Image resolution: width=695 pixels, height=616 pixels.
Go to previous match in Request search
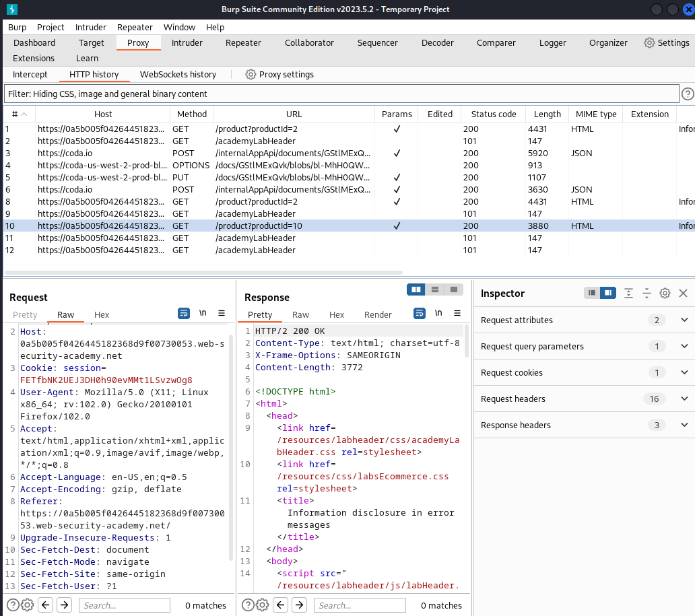(x=46, y=605)
